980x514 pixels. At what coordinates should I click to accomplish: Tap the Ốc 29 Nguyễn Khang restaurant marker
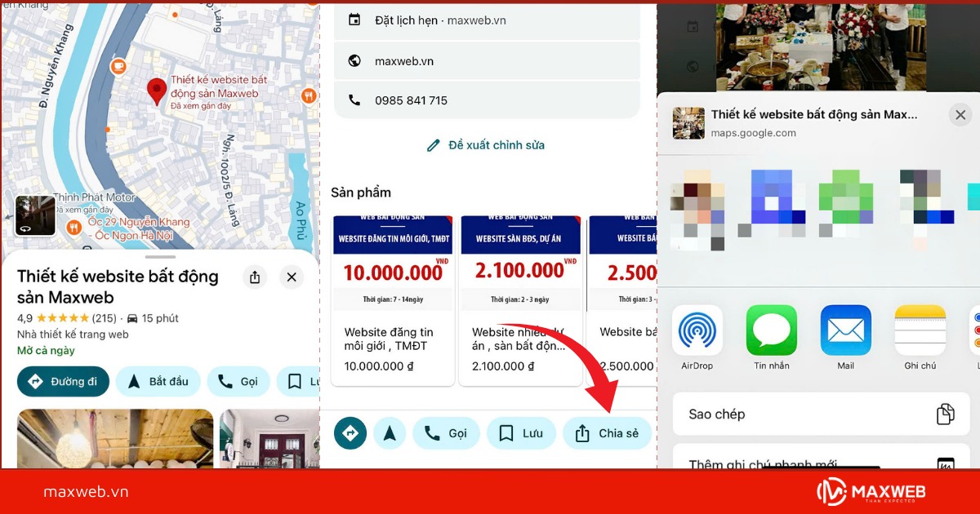point(73,228)
